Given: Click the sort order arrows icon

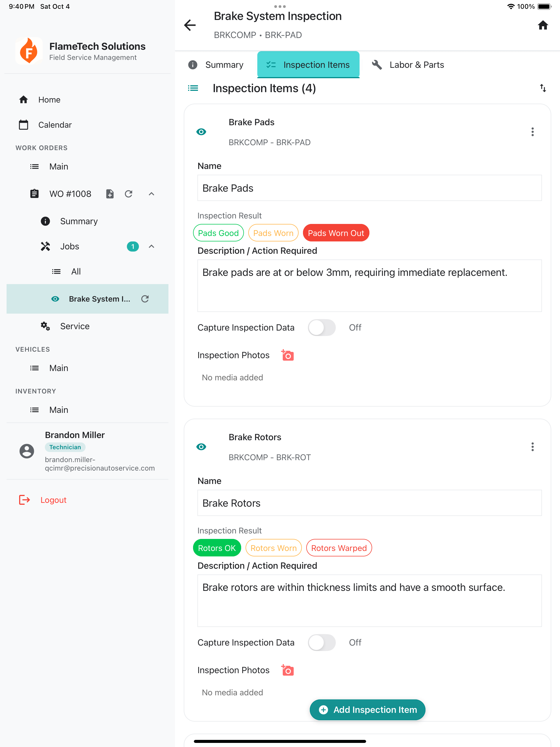Looking at the screenshot, I should (x=542, y=88).
